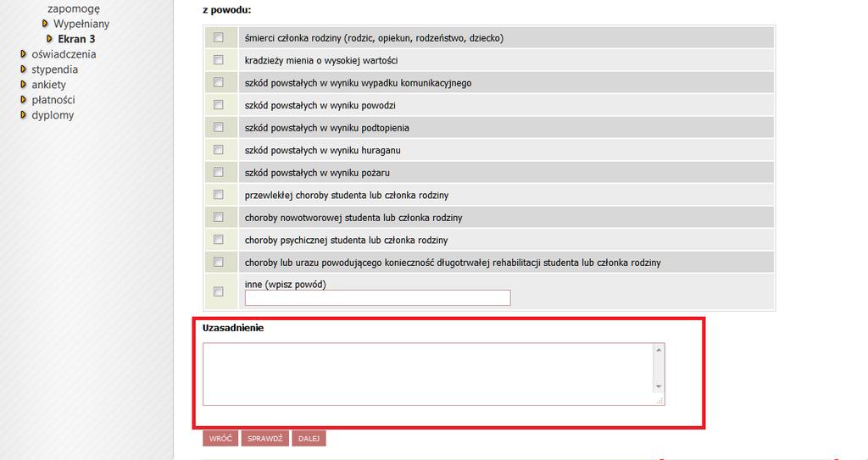The width and height of the screenshot is (868, 460).
Task: Open 'Wypełniany' in the sidebar
Action: coord(81,24)
